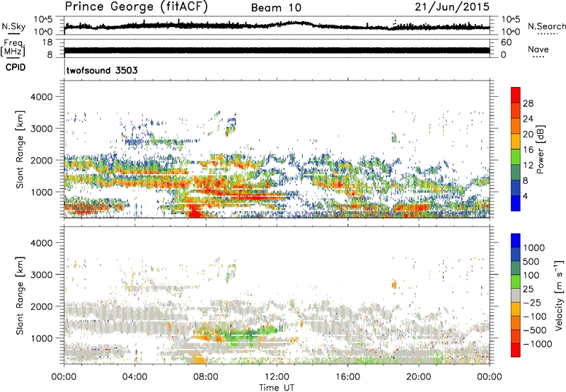Select the 'Beam 10' label
The width and height of the screenshot is (566, 392).
[x=276, y=8]
